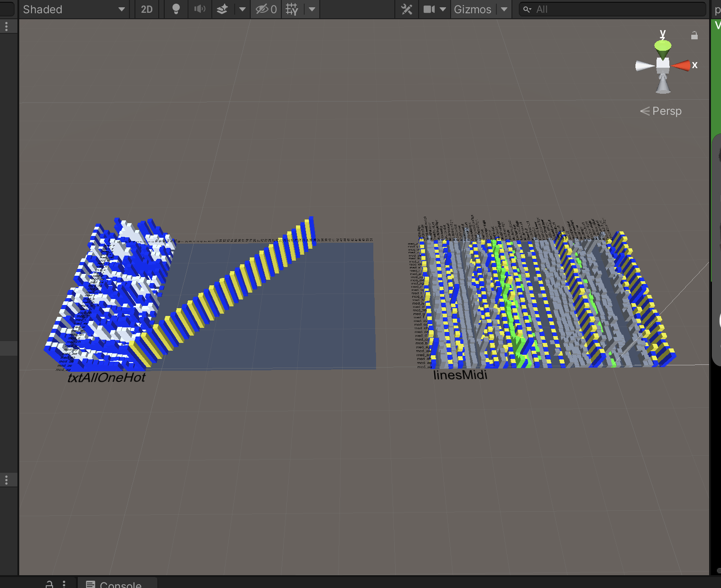
Task: Click the green Y axis gizmo cone
Action: pos(662,46)
